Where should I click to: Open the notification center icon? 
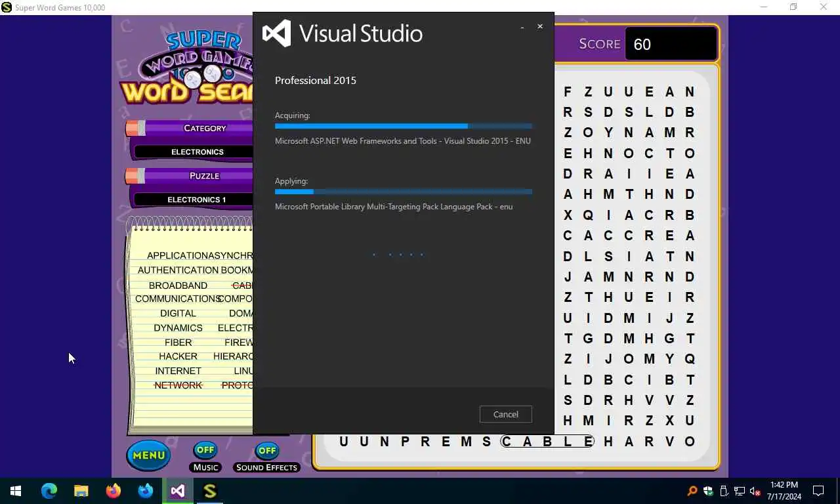click(818, 491)
